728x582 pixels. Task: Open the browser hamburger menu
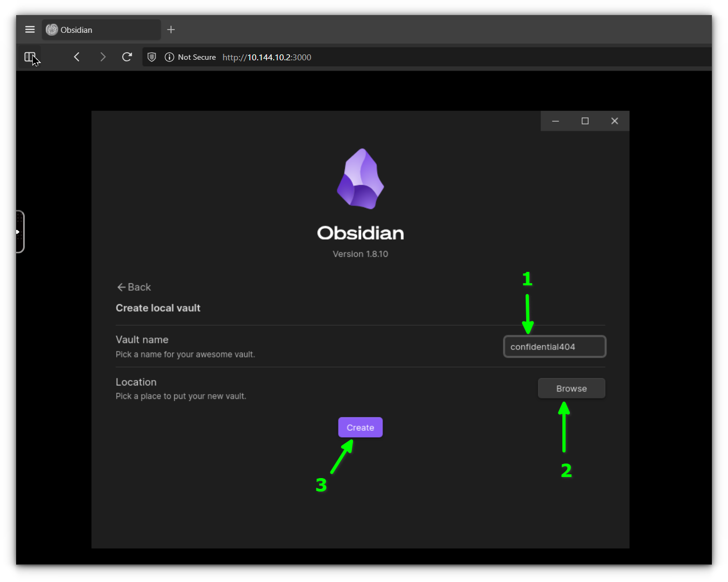point(30,30)
